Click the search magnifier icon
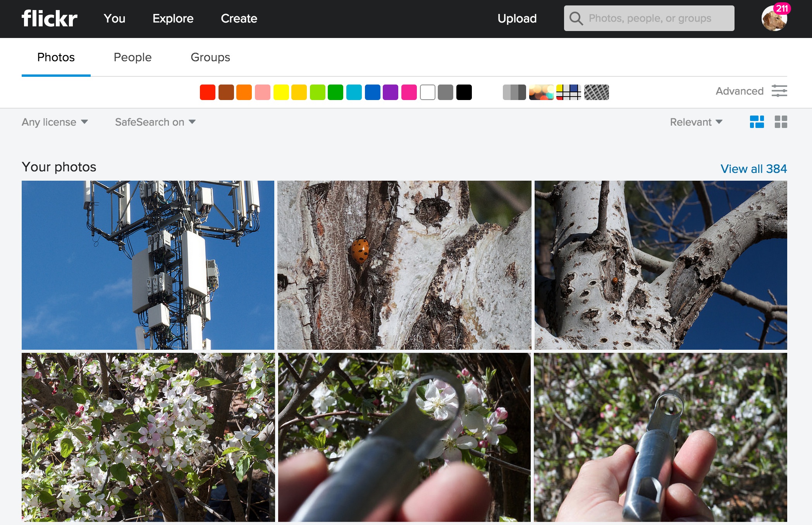Screen dimensions: 812x525 point(576,18)
